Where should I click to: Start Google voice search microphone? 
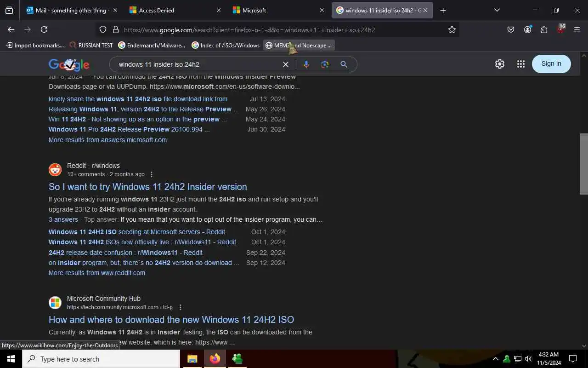(x=306, y=64)
